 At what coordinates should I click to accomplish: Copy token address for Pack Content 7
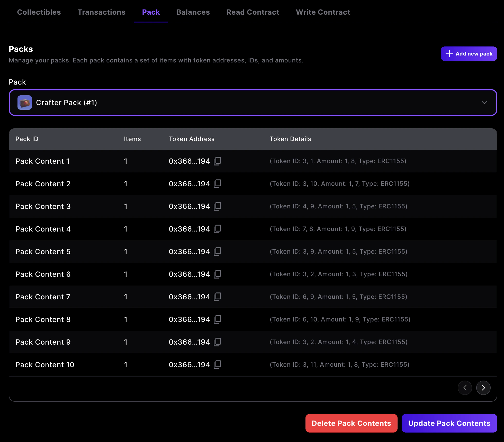pyautogui.click(x=217, y=297)
